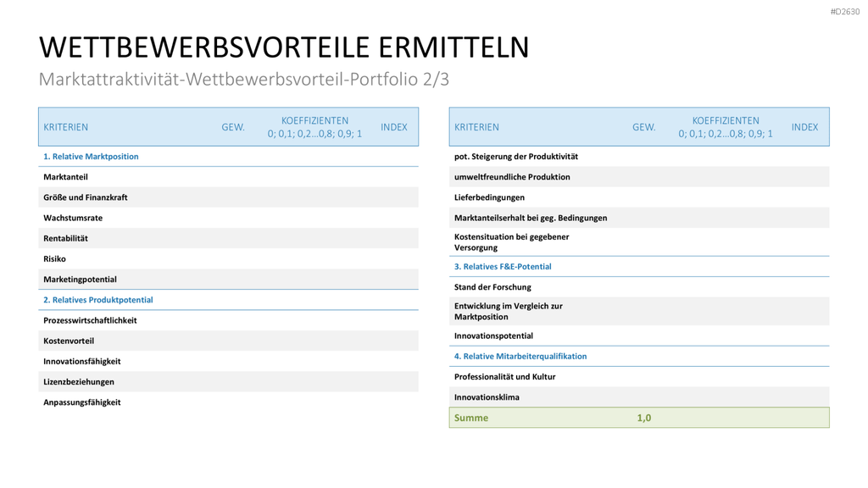Viewport: 868px width, 488px height.
Task: Click the subtitle 'Marktattraktivität-Wettbewerbsvorteil-Portfolio 2/3'
Action: 243,79
